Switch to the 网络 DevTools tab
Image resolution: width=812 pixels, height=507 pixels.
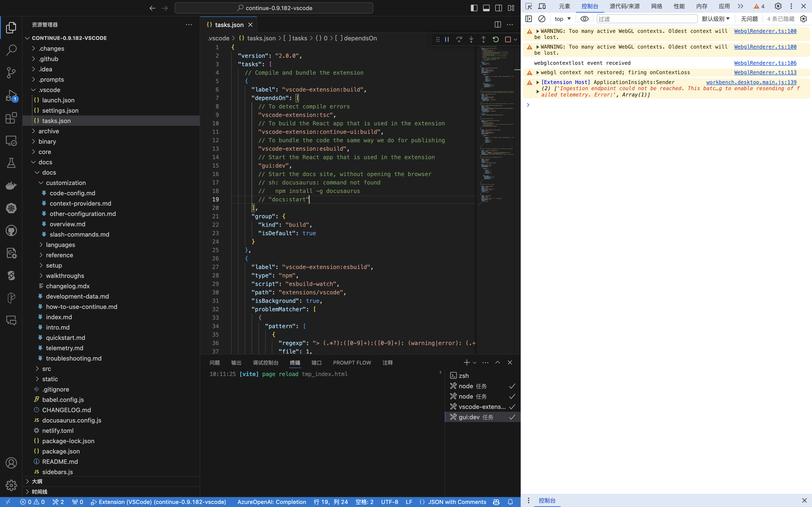click(656, 6)
